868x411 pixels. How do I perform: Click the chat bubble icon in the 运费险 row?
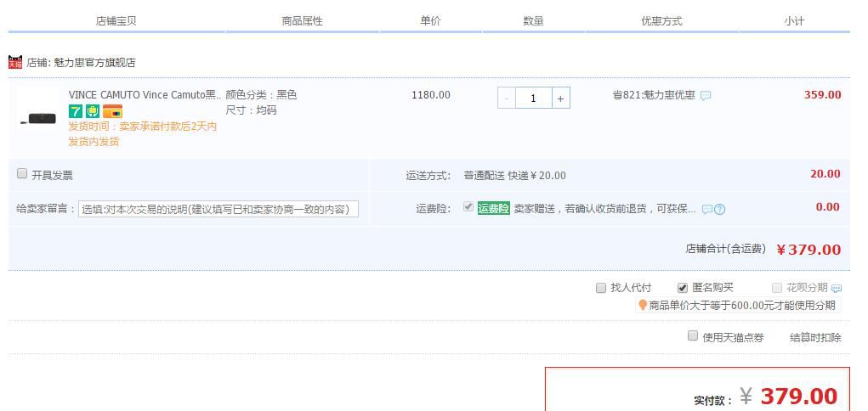[x=706, y=210]
